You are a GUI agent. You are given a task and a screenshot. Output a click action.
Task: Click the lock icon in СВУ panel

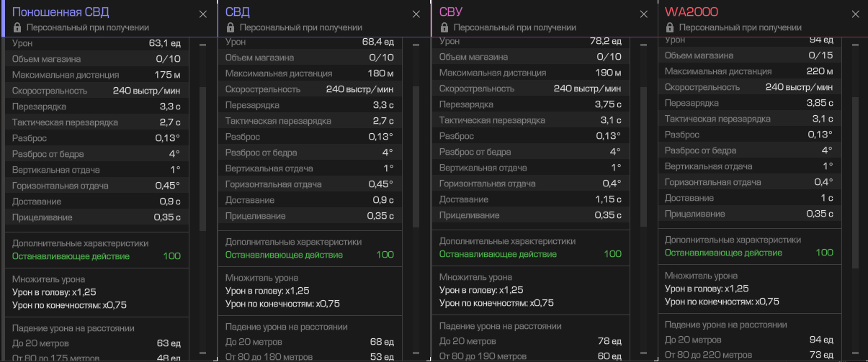point(444,27)
